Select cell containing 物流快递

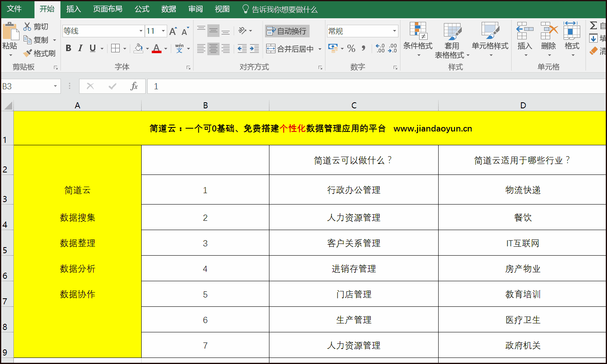523,190
